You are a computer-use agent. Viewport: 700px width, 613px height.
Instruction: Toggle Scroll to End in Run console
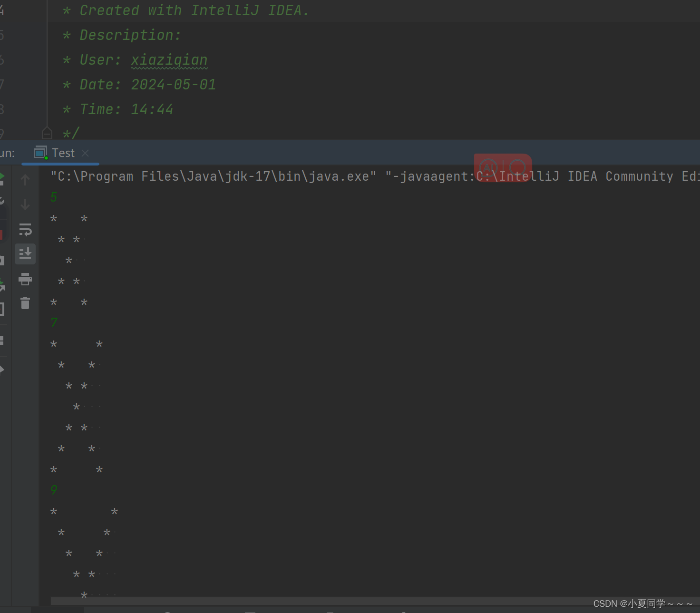pos(25,254)
